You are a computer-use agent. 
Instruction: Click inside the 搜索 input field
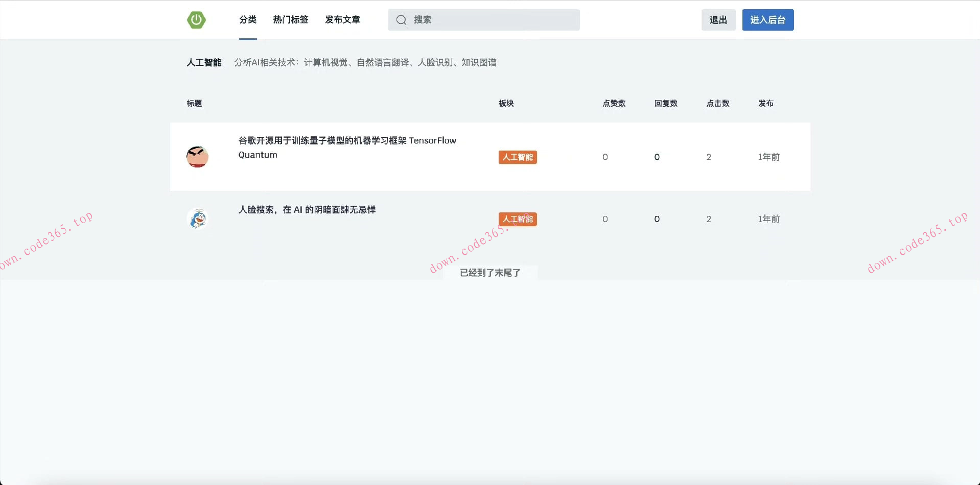[483, 20]
